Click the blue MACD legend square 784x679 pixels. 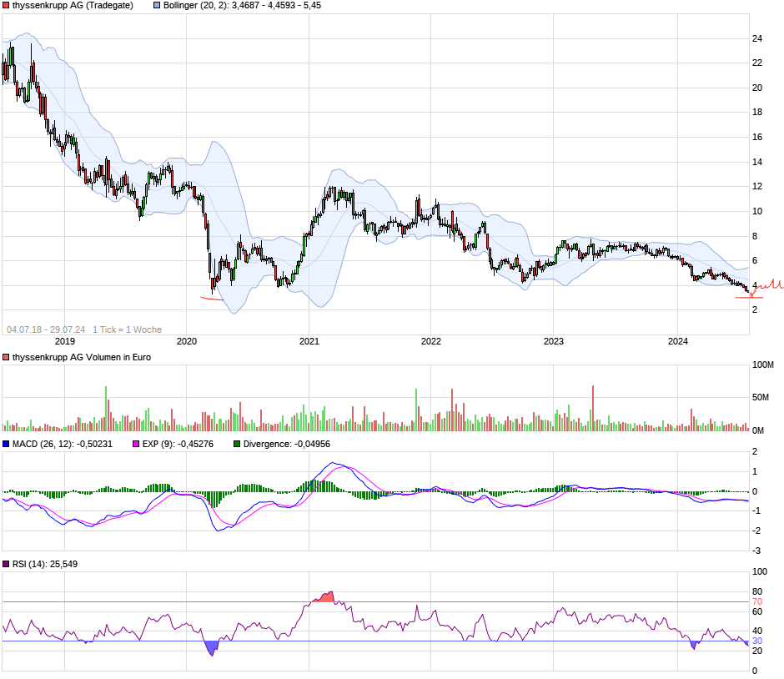click(x=6, y=444)
